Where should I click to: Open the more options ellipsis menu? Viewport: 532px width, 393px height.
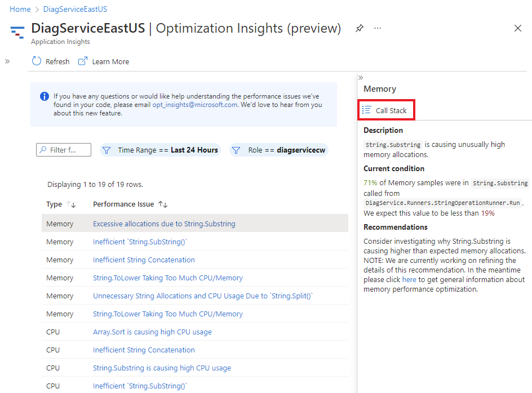pos(377,28)
